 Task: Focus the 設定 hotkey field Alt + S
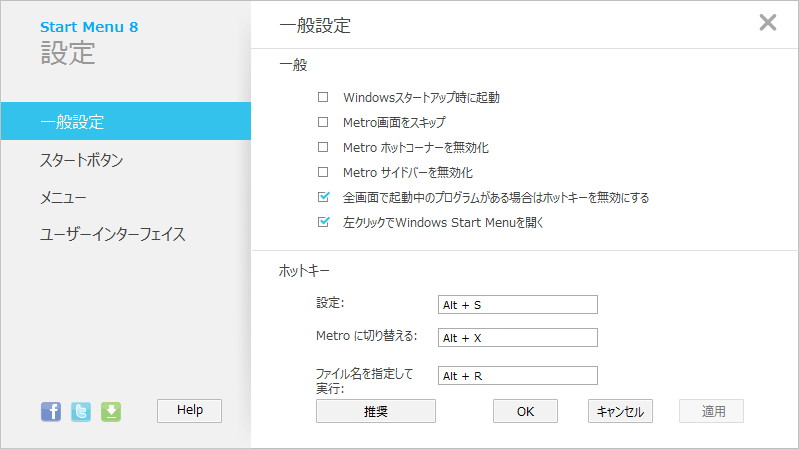(518, 304)
